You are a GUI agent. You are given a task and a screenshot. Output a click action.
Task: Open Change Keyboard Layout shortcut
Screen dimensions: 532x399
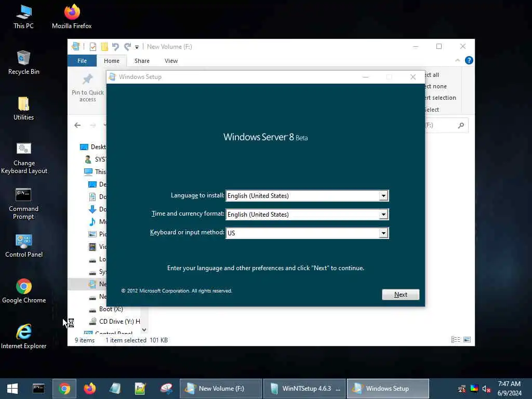pyautogui.click(x=24, y=158)
